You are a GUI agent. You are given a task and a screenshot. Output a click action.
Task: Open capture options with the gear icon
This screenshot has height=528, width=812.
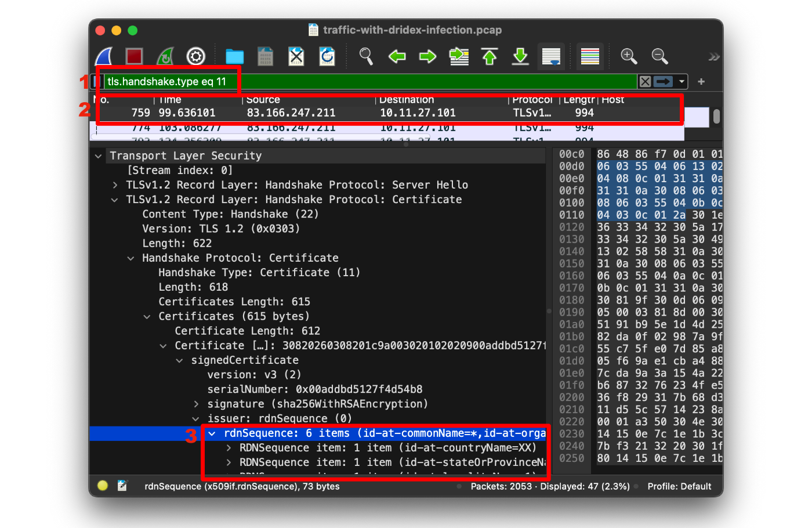click(x=195, y=56)
